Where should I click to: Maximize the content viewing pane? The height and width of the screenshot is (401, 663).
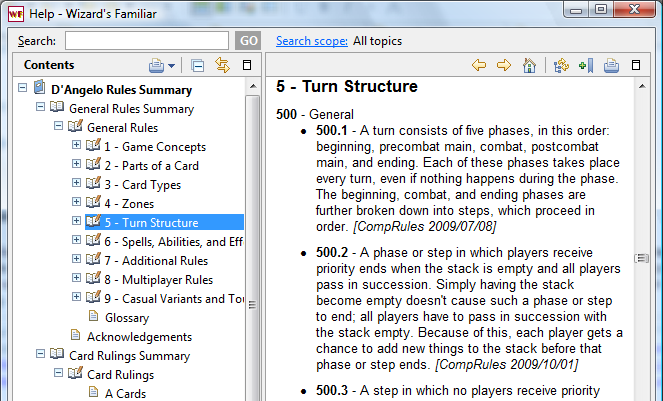[636, 65]
